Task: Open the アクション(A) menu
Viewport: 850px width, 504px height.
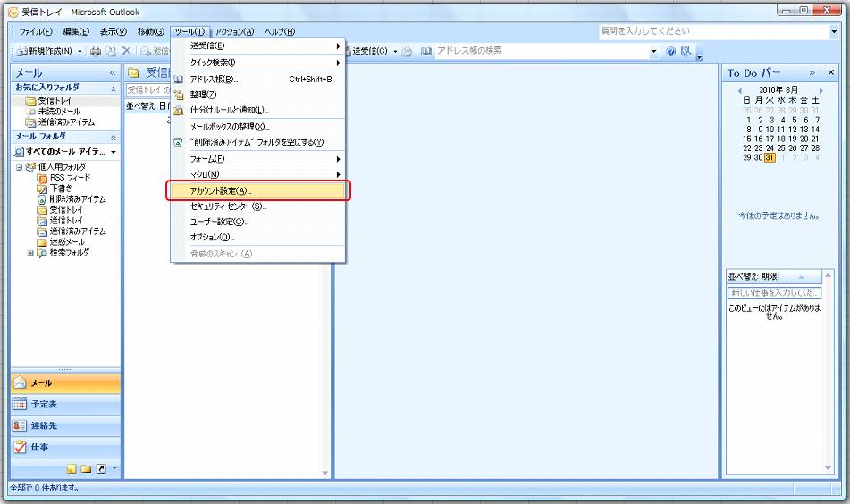Action: pyautogui.click(x=234, y=32)
